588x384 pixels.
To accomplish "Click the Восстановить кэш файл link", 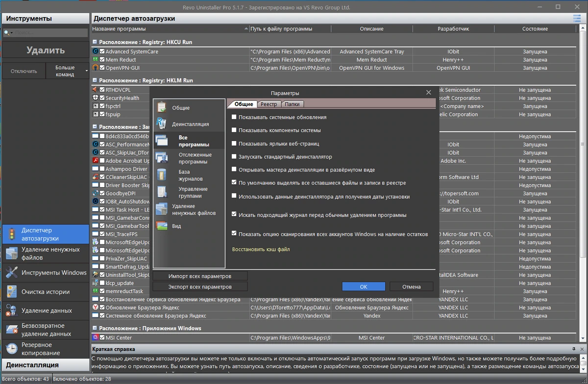I will click(x=261, y=249).
